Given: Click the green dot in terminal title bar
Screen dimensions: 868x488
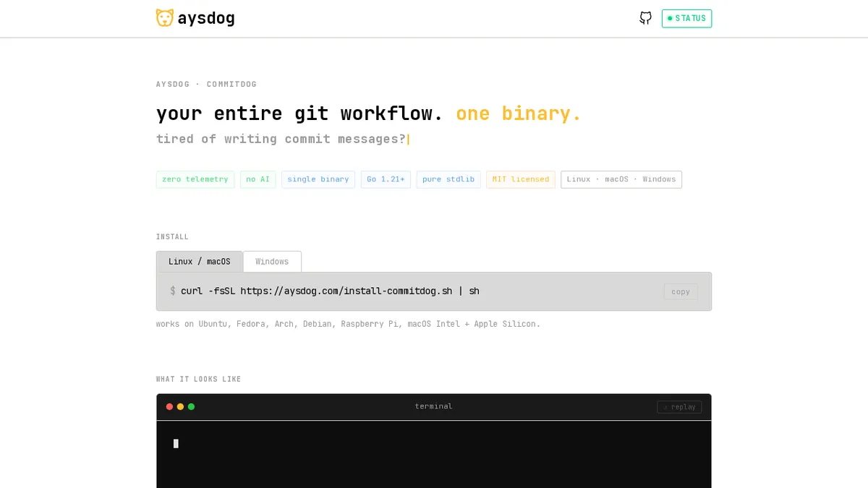Looking at the screenshot, I should click(191, 406).
